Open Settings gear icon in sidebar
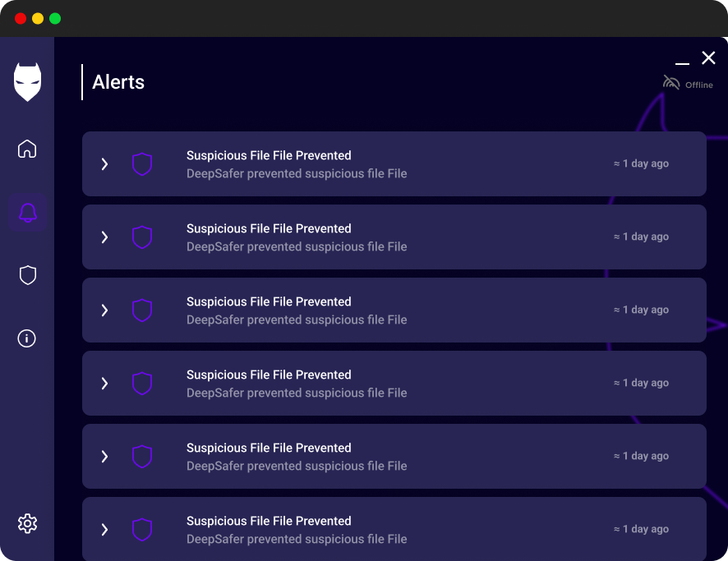 (27, 523)
